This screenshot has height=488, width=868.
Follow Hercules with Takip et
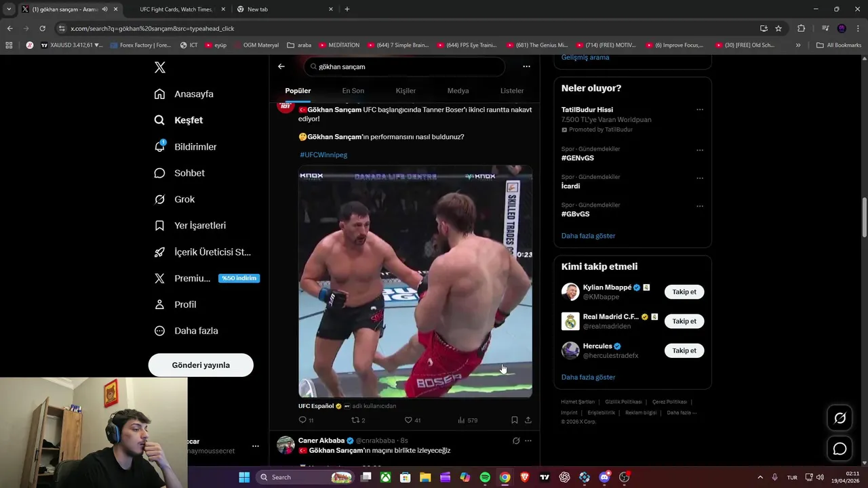(684, 350)
